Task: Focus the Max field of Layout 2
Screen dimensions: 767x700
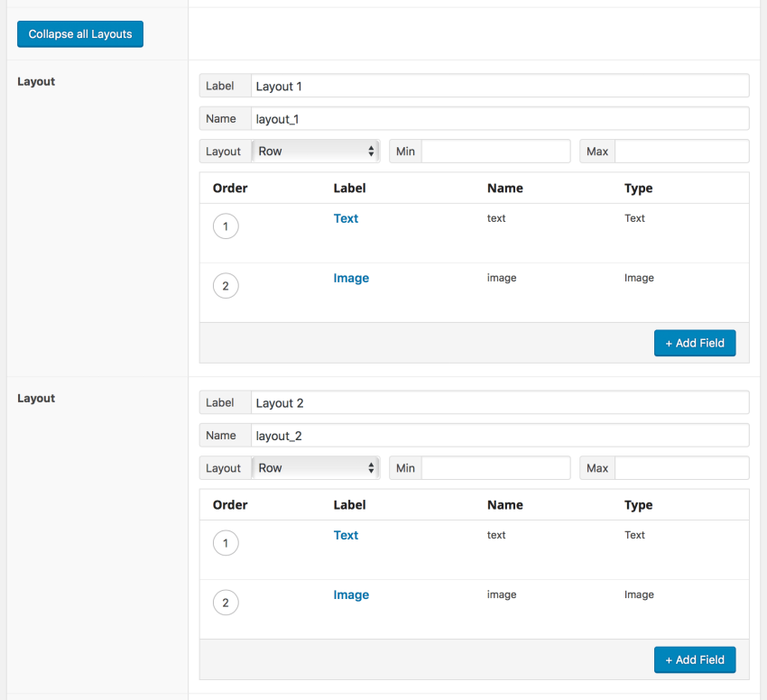Action: 682,467
